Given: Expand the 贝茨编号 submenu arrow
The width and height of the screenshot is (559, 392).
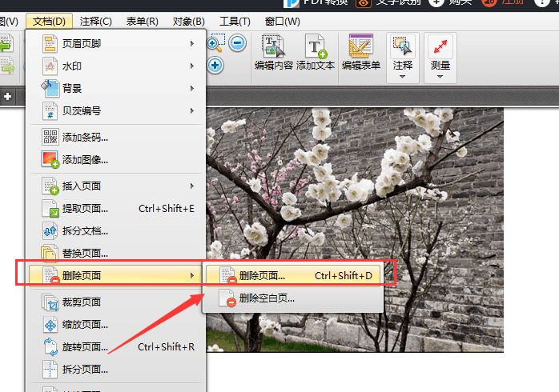Looking at the screenshot, I should [x=192, y=110].
